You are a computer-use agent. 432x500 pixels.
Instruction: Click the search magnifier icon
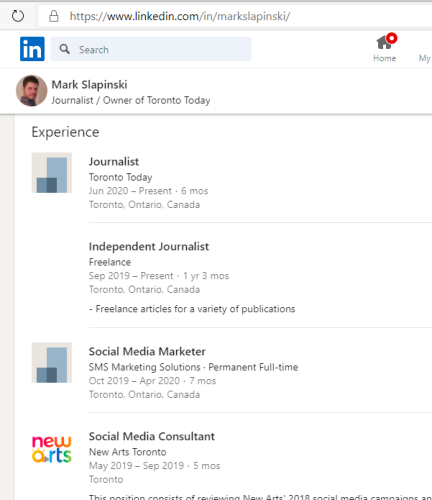pyautogui.click(x=65, y=49)
